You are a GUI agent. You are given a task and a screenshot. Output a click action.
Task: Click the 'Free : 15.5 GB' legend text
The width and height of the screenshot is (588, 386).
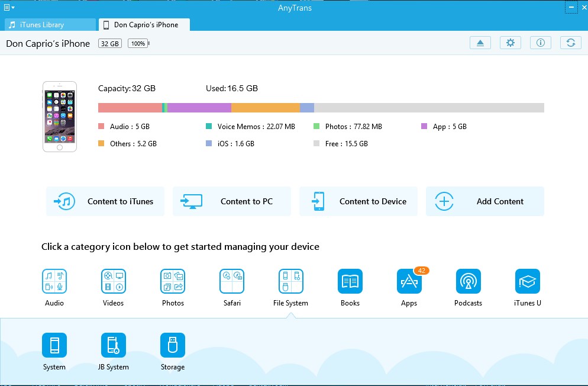[347, 144]
